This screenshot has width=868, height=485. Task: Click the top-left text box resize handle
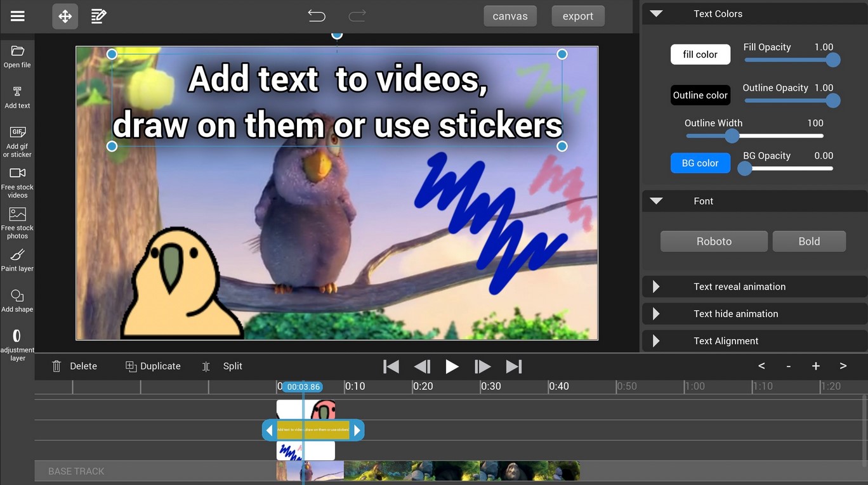[112, 55]
